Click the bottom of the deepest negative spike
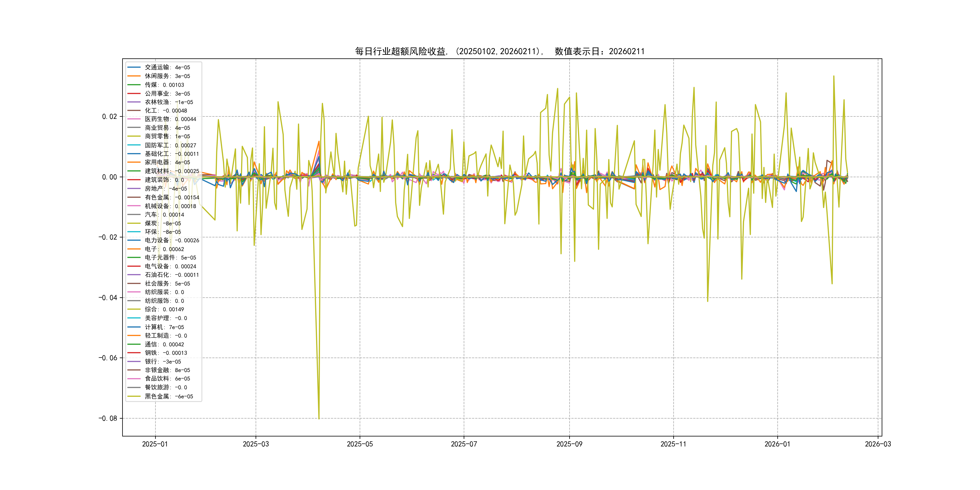 coord(319,419)
